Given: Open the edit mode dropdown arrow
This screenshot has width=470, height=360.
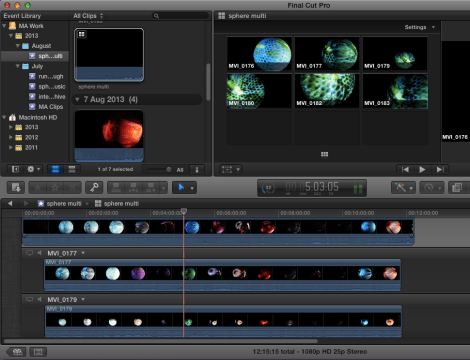Looking at the screenshot, I should [x=163, y=188].
